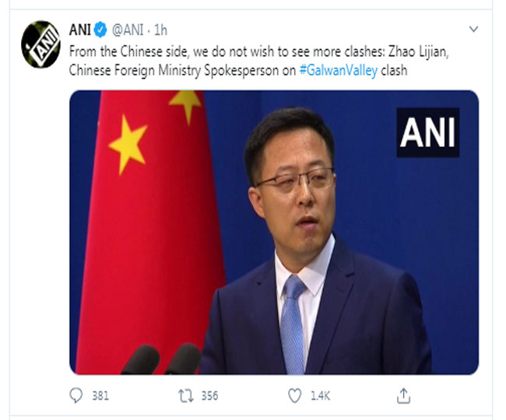Screen dimensions: 506x420
Task: Open the ANI display name link
Action: tap(80, 30)
